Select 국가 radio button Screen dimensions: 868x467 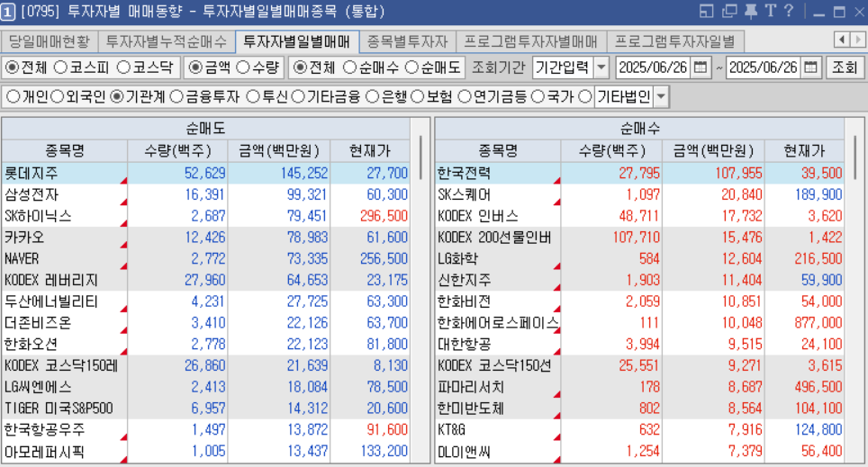pos(538,97)
